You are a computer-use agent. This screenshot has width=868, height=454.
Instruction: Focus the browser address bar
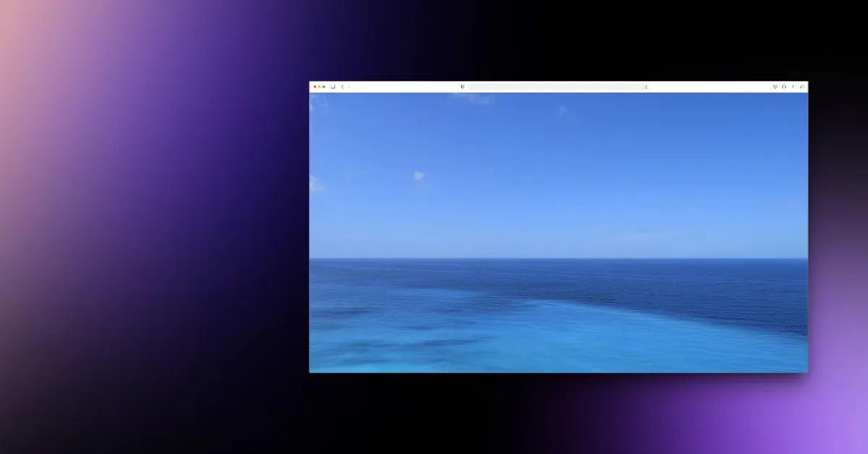(558, 87)
